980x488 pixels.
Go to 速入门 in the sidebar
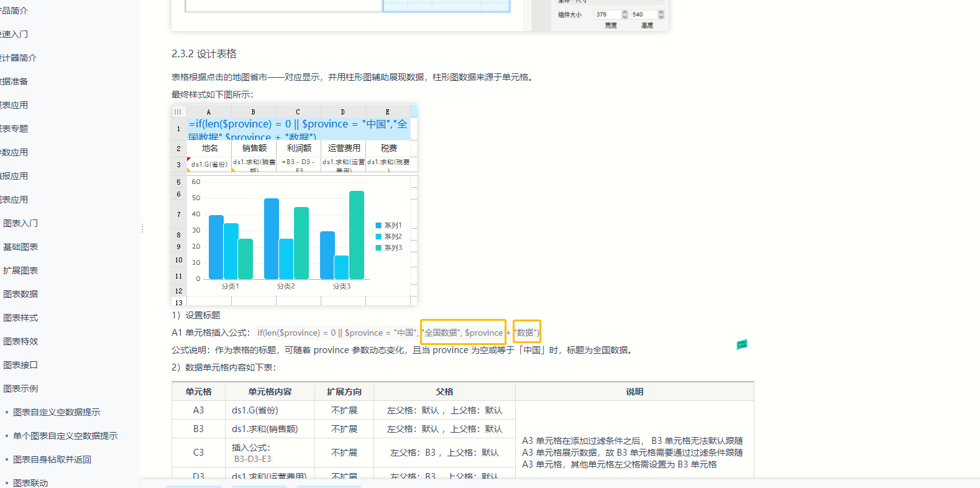pyautogui.click(x=14, y=34)
